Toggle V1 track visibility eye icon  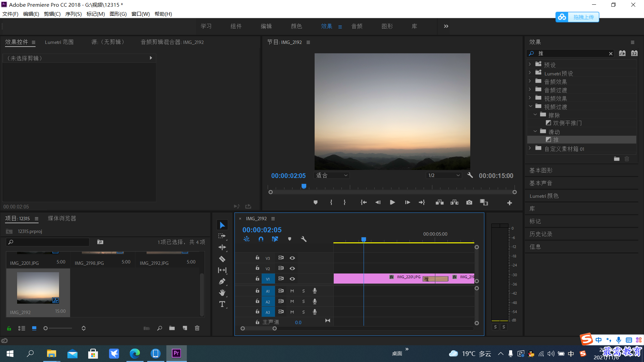tap(292, 279)
